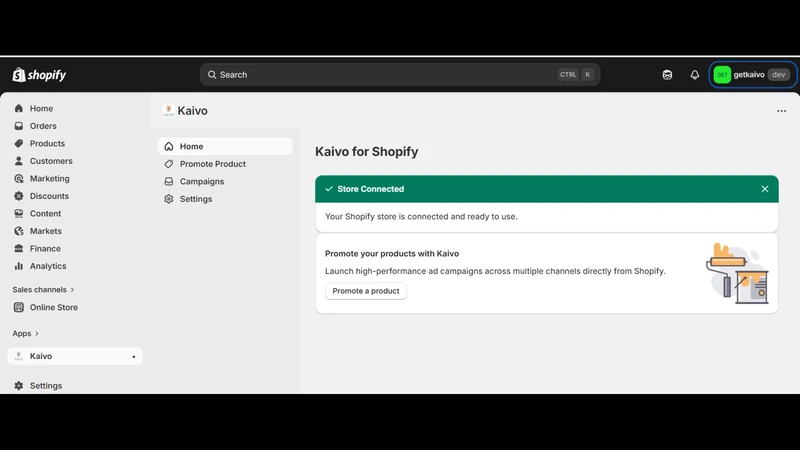Click the Online Store storefront icon

tap(19, 307)
